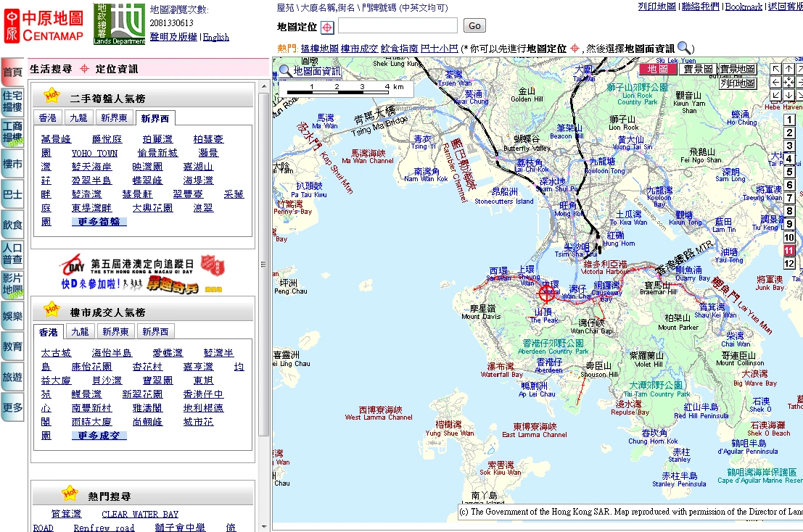
Task: Click the 地圖面資訊 magnifier on map
Action: coord(285,71)
